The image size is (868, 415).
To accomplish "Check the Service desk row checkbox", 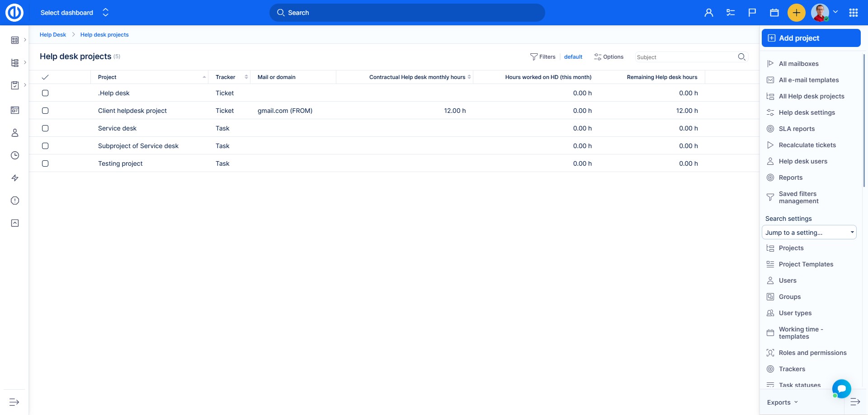I will click(45, 128).
